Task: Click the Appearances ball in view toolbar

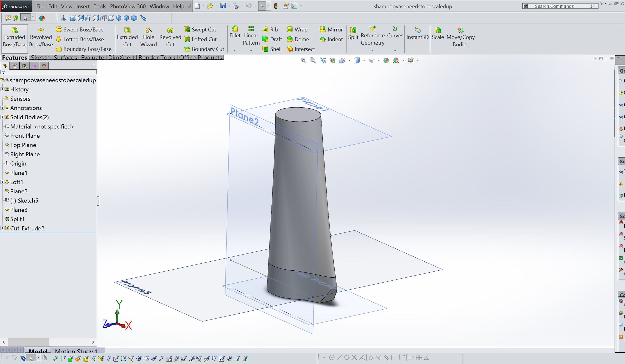Action: pyautogui.click(x=386, y=60)
